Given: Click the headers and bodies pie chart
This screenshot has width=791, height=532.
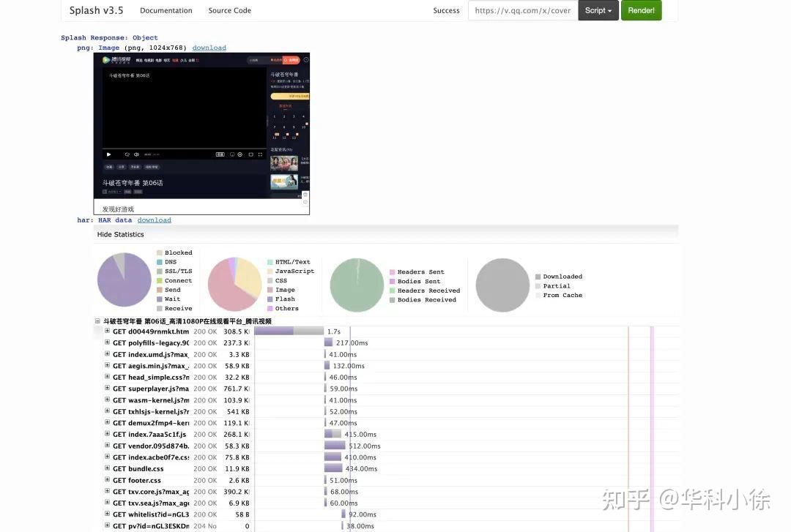Looking at the screenshot, I should [357, 285].
